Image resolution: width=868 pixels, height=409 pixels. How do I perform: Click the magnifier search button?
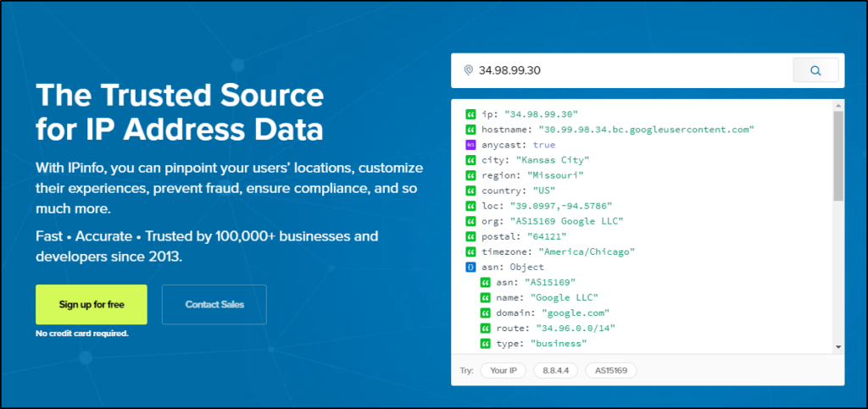[815, 70]
